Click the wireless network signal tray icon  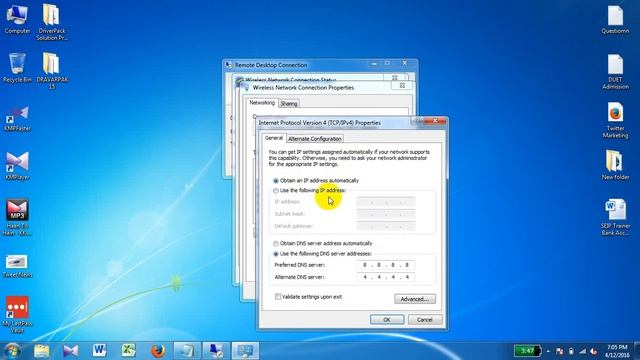click(x=582, y=351)
